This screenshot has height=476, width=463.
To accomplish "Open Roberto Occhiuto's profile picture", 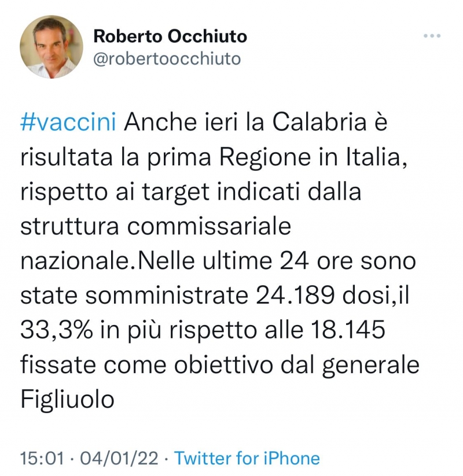I will tap(52, 47).
